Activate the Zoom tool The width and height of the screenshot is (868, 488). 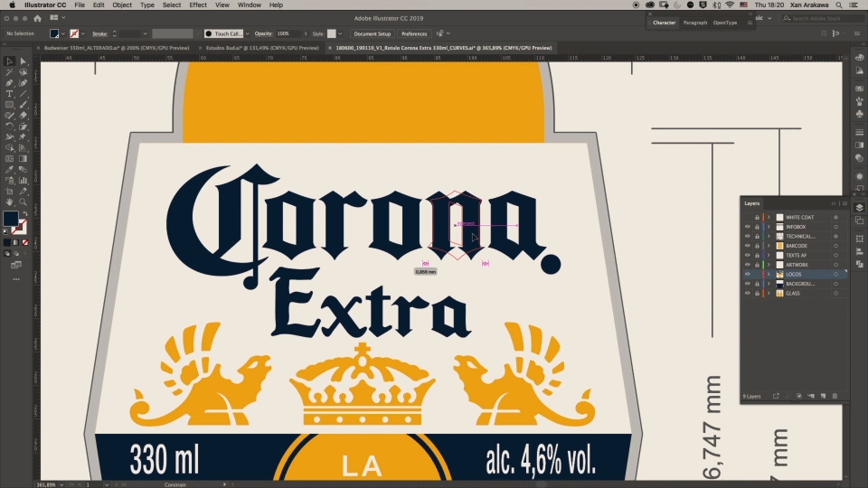(24, 202)
